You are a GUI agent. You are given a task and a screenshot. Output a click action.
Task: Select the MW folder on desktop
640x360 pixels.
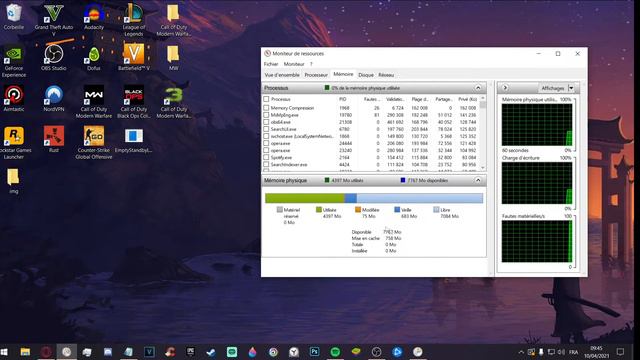pos(173,58)
